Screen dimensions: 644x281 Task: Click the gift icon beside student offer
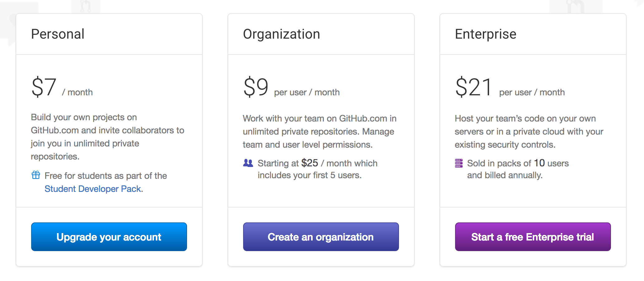tap(36, 175)
